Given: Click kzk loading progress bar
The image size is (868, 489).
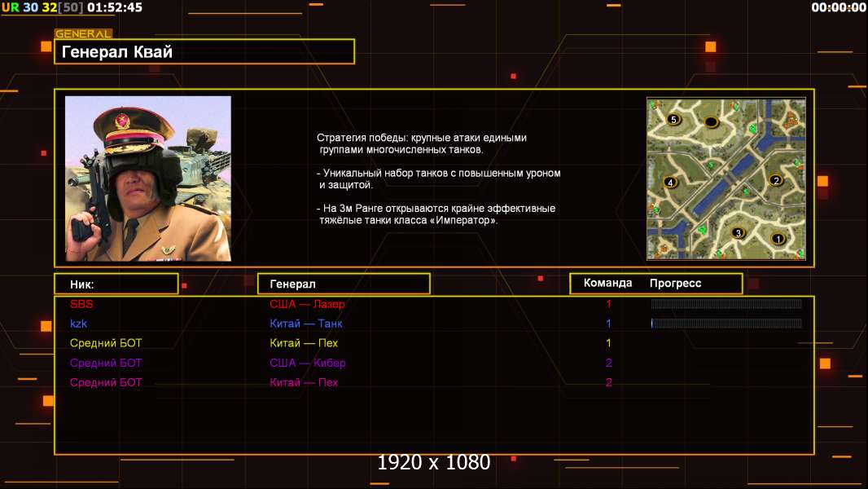Looking at the screenshot, I should click(726, 324).
